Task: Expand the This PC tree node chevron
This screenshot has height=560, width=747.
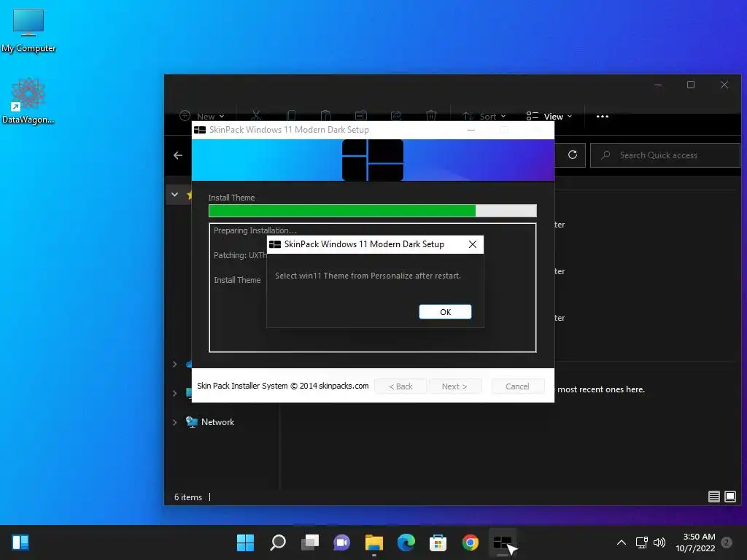Action: coord(175,393)
